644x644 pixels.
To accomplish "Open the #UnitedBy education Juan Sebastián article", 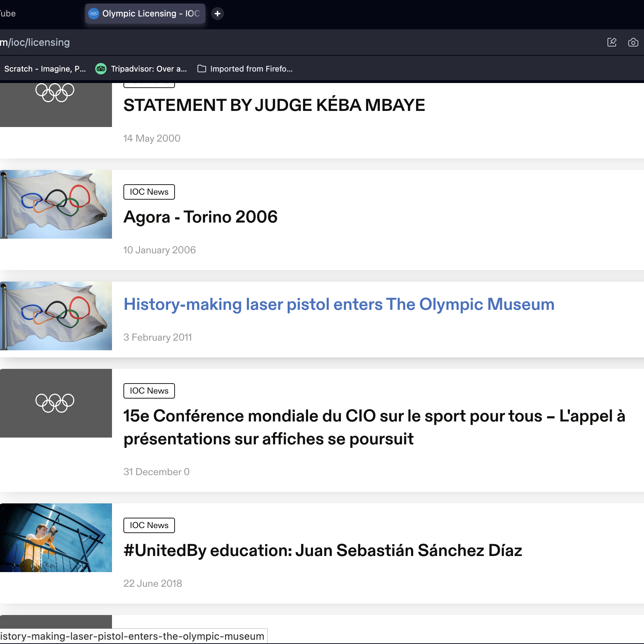I will point(322,551).
